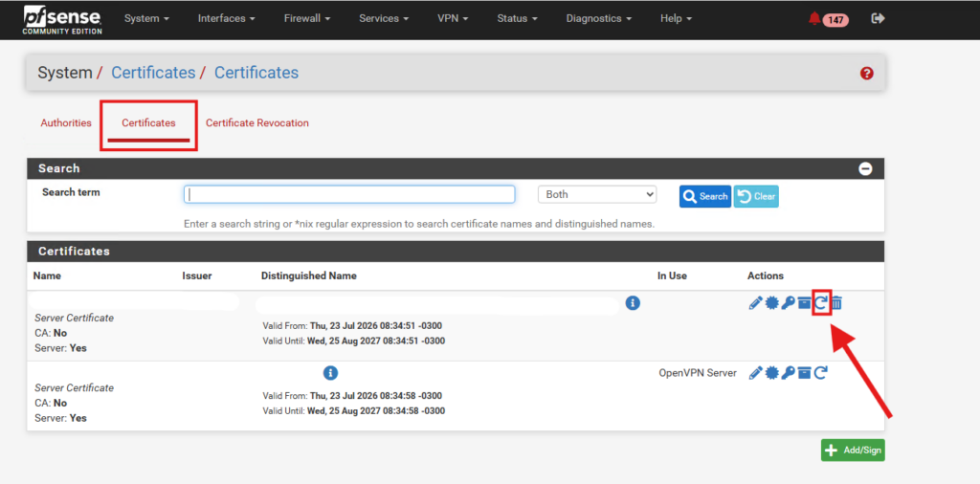Click the green Add/Sign button
Viewport: 980px width, 484px height.
(853, 451)
